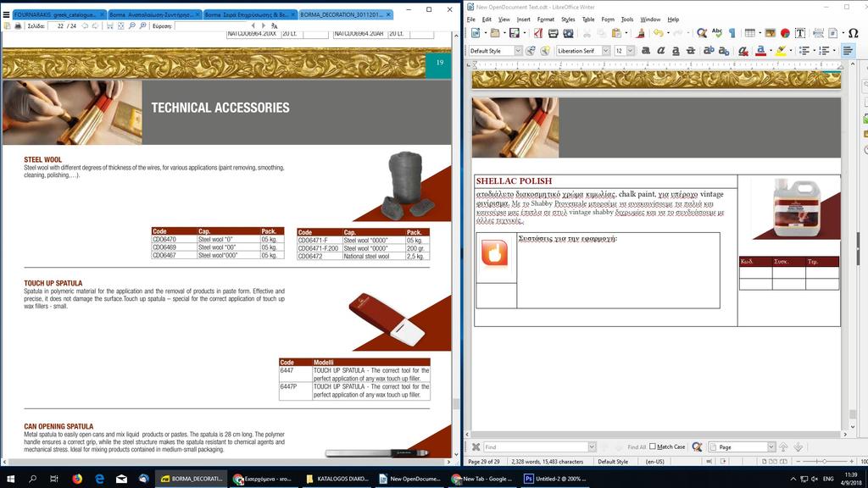
Task: Click the Clear Direct Formatting icon
Action: pyautogui.click(x=743, y=51)
